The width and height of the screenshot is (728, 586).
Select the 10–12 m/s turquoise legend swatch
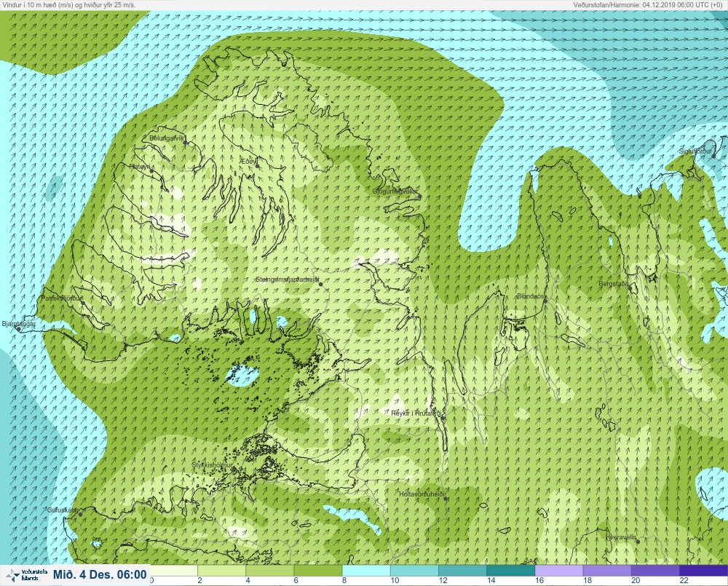(x=415, y=570)
